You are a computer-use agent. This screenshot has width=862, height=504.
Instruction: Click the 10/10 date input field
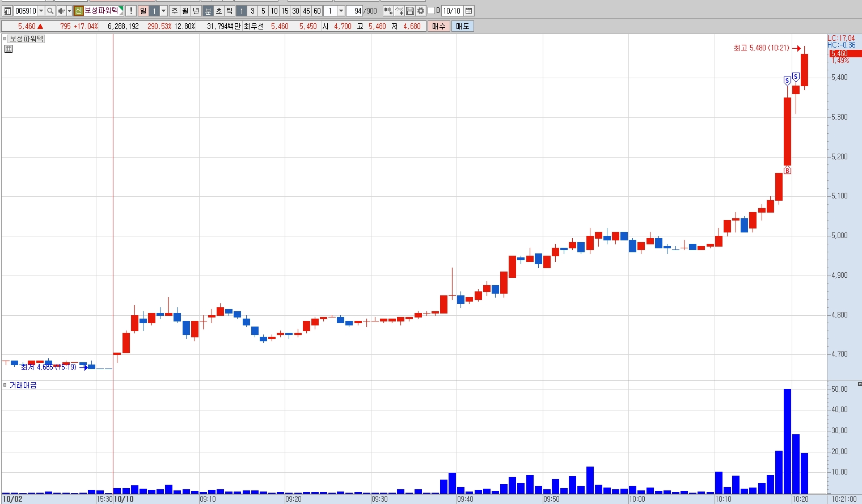(452, 11)
